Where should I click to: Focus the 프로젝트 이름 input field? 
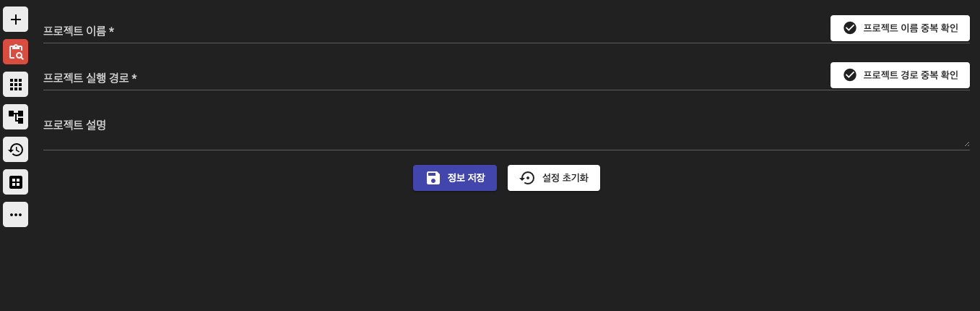[433, 31]
